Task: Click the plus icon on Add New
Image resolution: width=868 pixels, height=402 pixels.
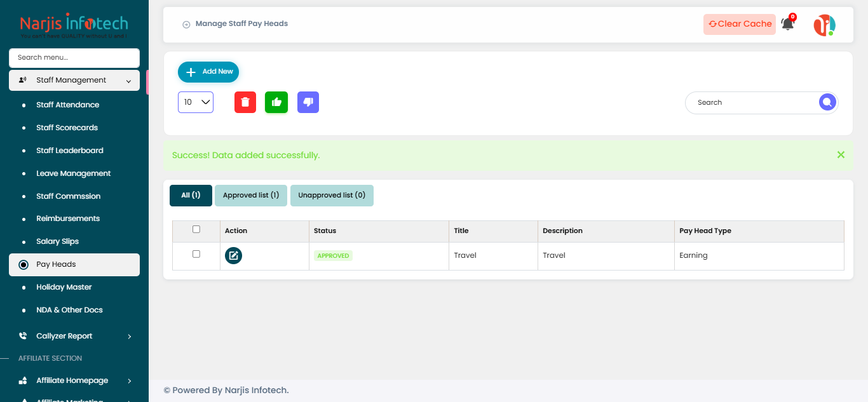Action: tap(191, 72)
